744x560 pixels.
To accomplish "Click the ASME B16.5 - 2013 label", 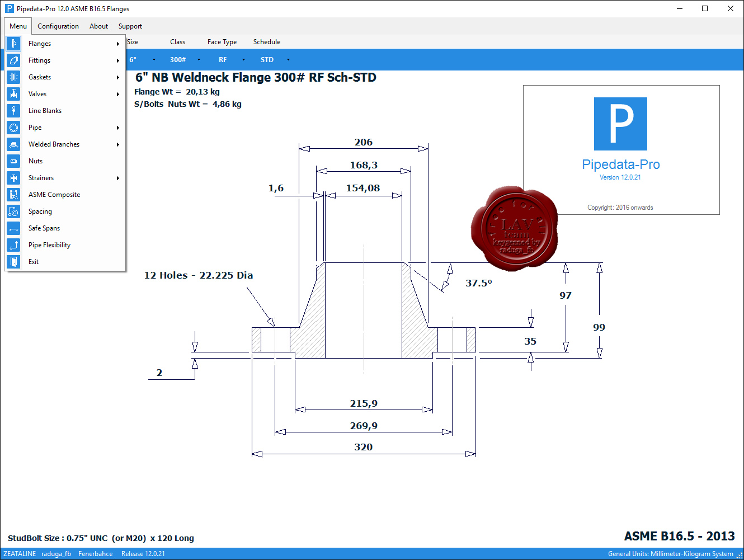I will tap(680, 537).
